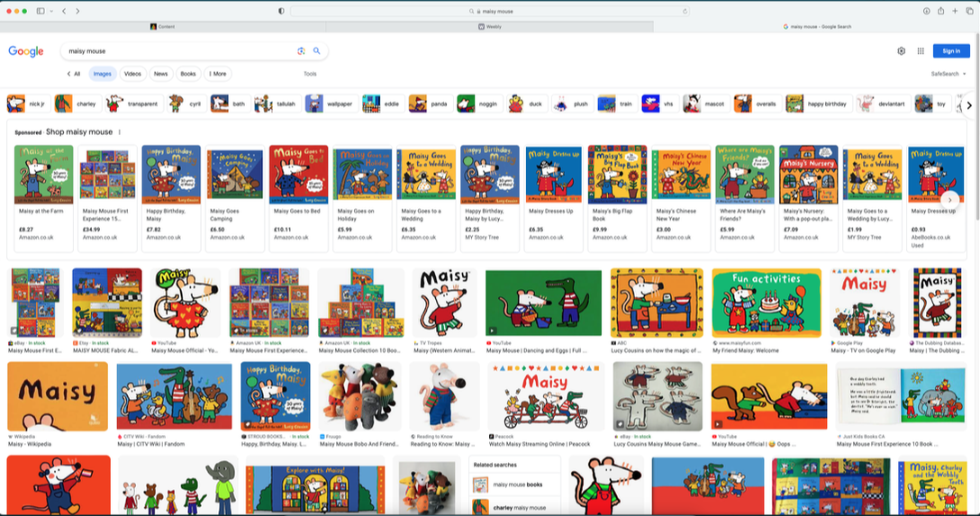This screenshot has height=516, width=980.
Task: Open Safari downloads icon
Action: 926,11
